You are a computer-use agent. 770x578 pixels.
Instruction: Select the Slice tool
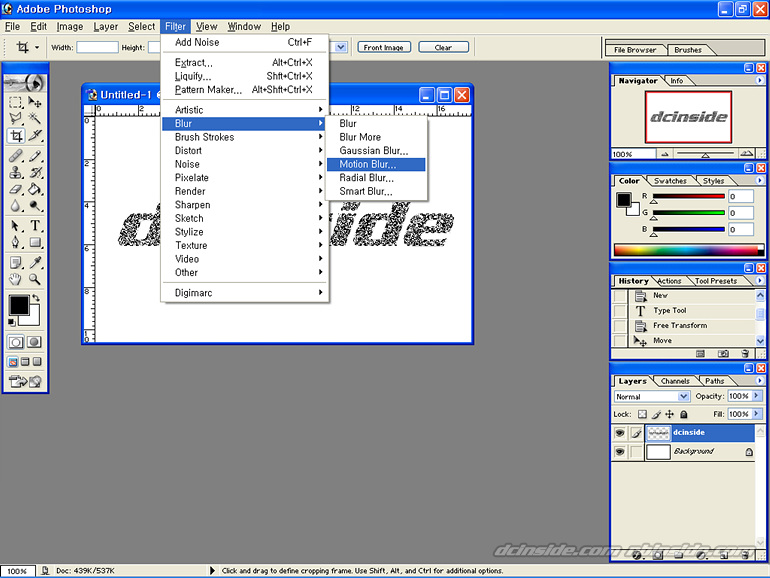coord(34,136)
